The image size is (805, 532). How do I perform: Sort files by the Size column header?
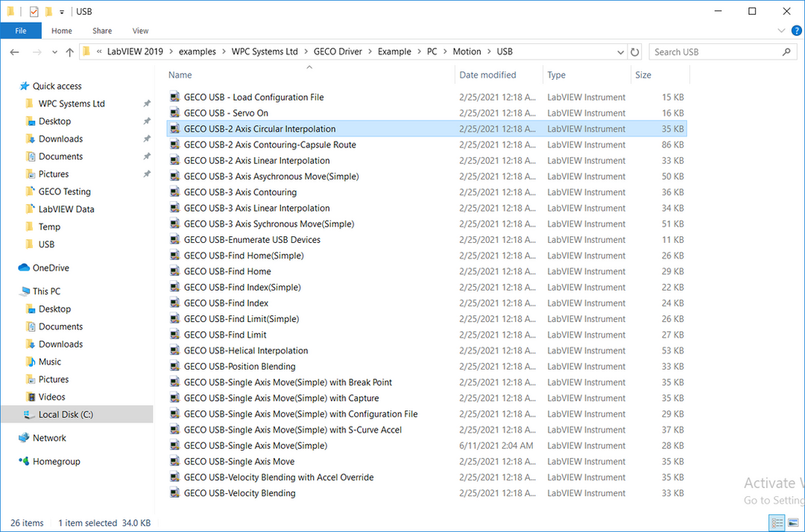click(x=643, y=75)
